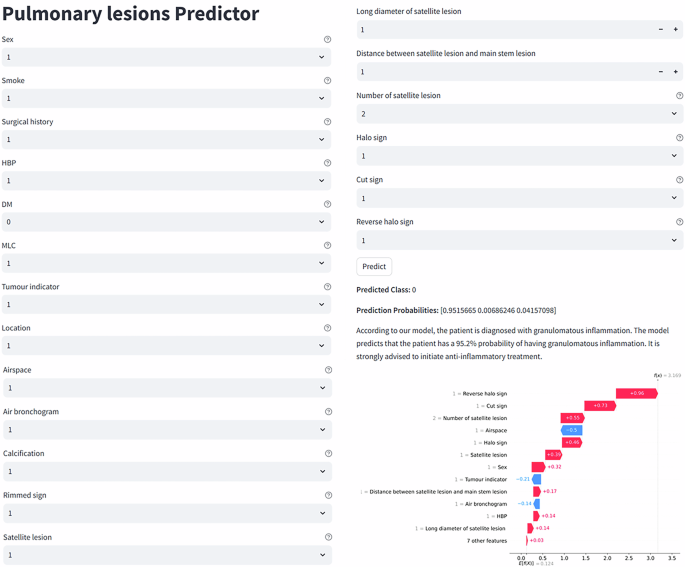685x567 pixels.
Task: Open the DM dropdown
Action: 166,222
